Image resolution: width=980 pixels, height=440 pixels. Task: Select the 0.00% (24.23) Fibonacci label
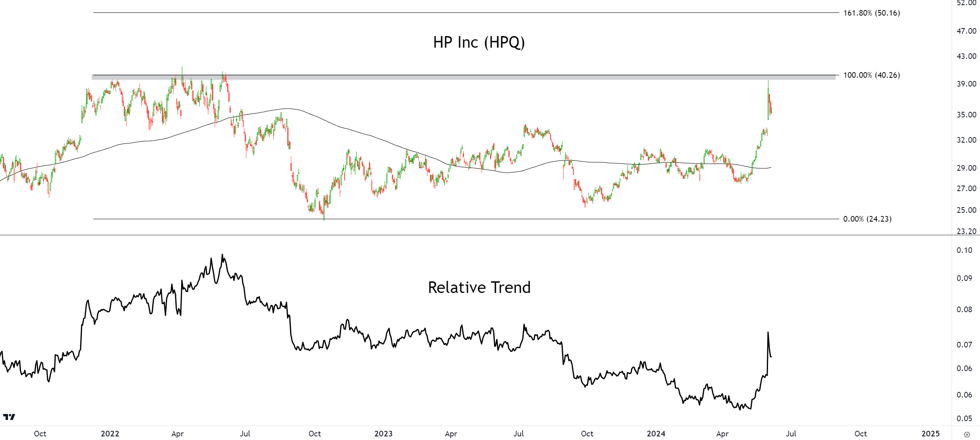pos(867,219)
